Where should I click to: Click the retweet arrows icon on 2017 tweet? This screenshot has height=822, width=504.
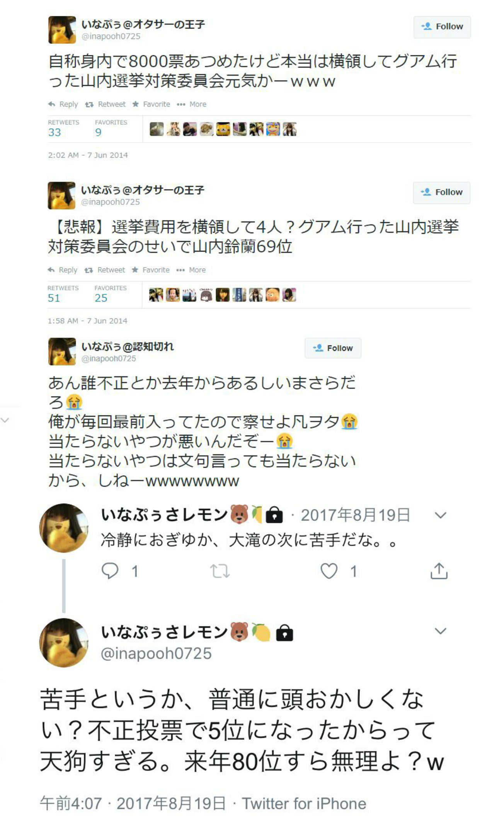(220, 571)
